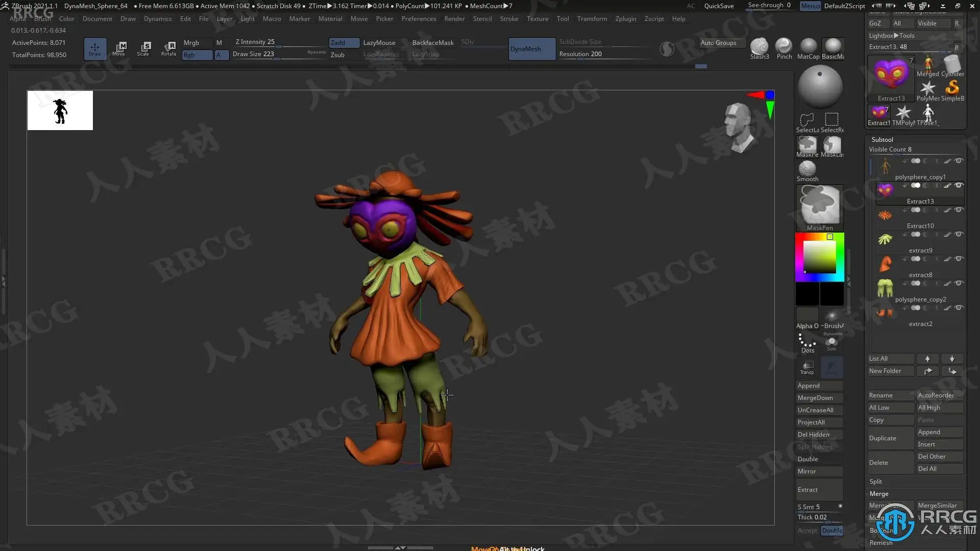The width and height of the screenshot is (980, 551).
Task: Pick the Slash3 brush icon
Action: pos(759,49)
